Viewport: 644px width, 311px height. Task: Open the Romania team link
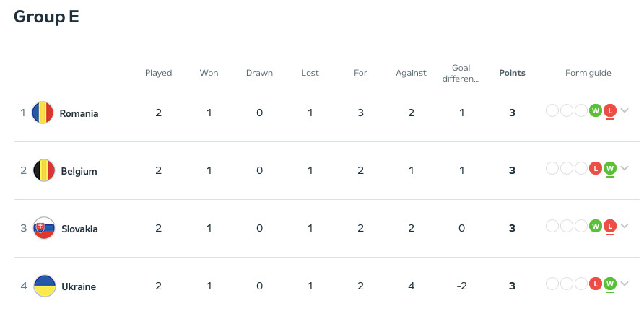pyautogui.click(x=79, y=113)
